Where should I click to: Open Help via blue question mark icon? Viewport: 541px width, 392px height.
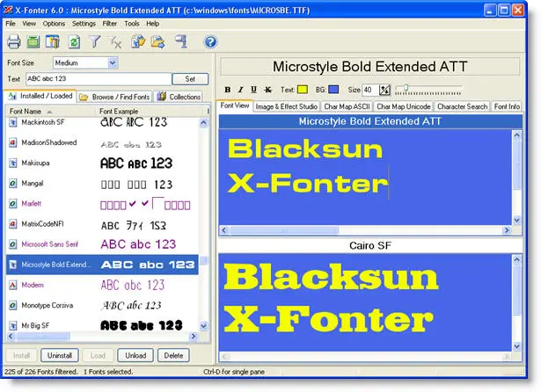coord(210,42)
